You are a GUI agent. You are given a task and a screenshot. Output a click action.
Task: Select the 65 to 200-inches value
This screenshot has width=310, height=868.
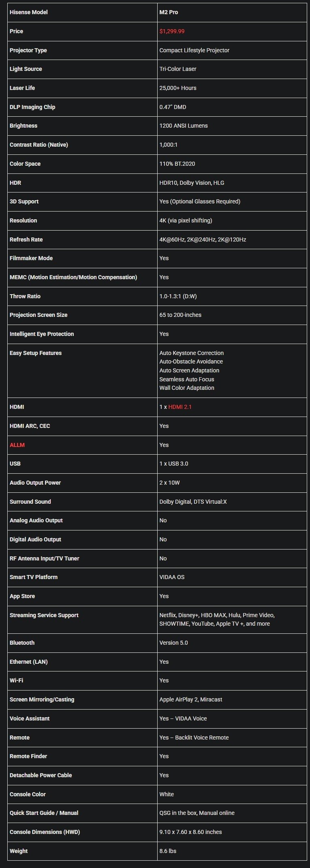pyautogui.click(x=180, y=315)
